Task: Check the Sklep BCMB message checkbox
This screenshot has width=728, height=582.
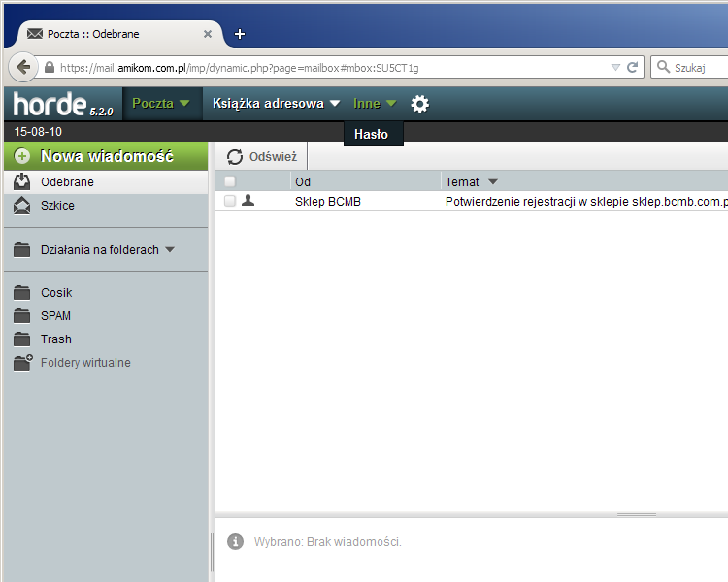Action: coord(230,201)
